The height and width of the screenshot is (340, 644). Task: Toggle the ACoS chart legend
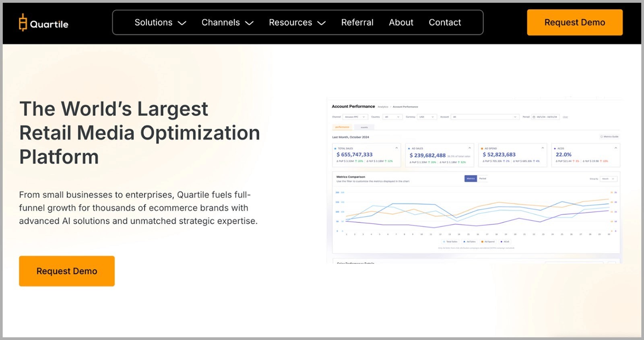coord(505,242)
